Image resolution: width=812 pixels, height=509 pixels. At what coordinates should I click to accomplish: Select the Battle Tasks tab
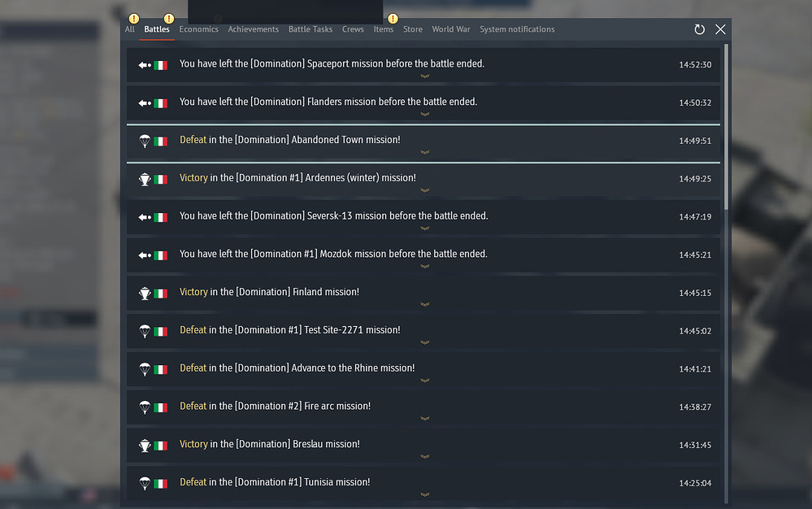click(310, 29)
